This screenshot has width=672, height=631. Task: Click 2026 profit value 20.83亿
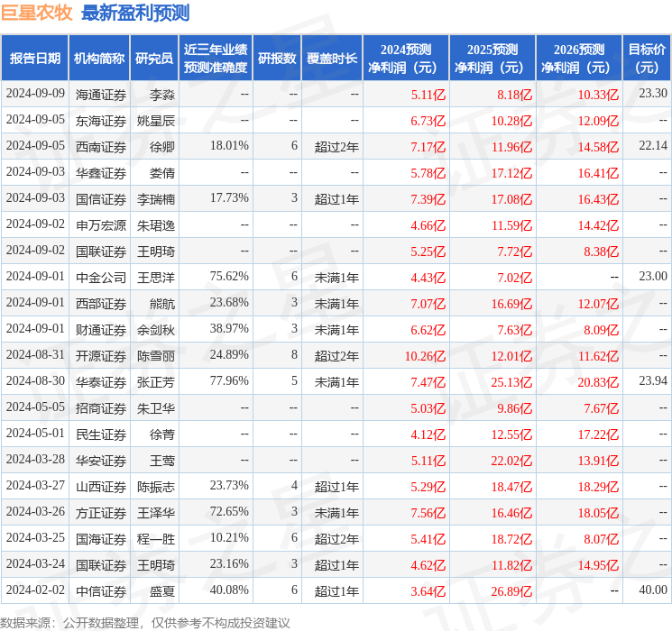[x=598, y=382]
